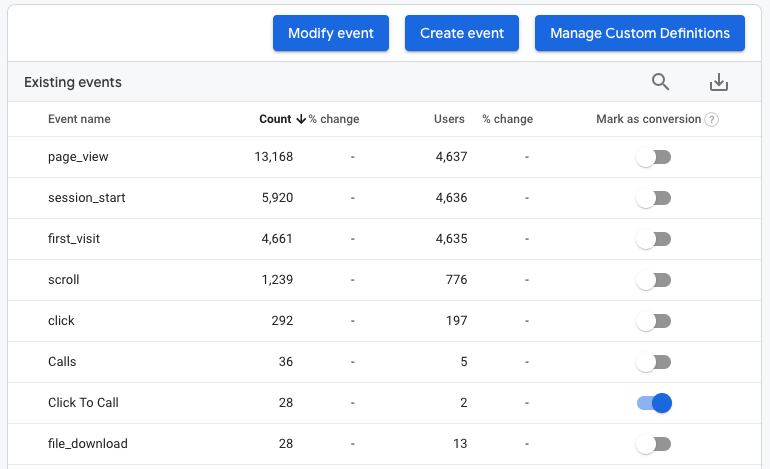770x469 pixels.
Task: Sort by Event name column header
Action: tap(79, 119)
